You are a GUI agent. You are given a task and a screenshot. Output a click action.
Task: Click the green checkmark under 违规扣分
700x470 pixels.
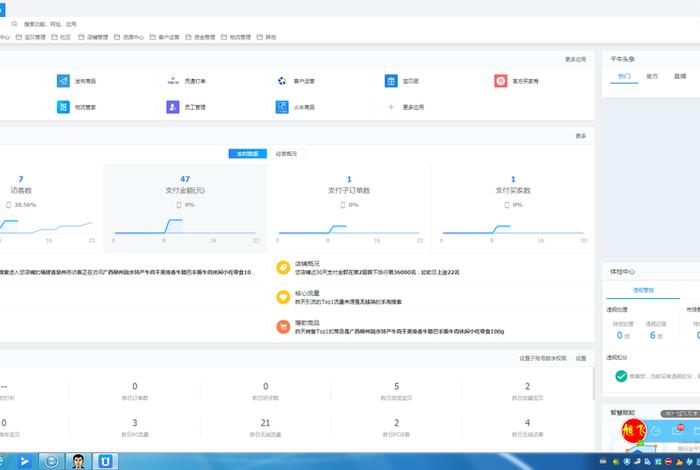[621, 376]
